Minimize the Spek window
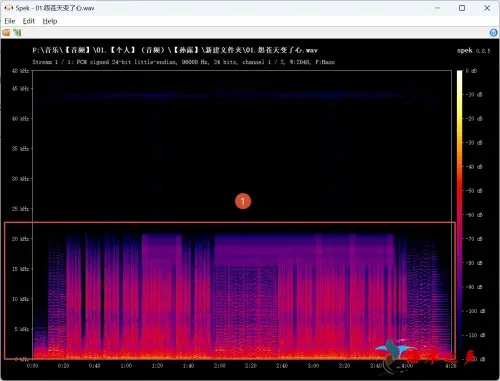Screen dimensions: 500x381 (x=437, y=8)
